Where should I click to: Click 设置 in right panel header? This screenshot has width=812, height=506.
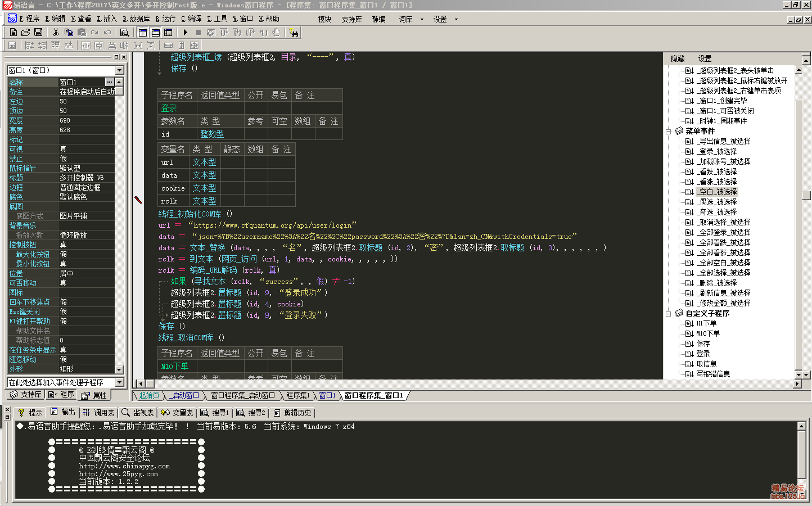pyautogui.click(x=705, y=58)
